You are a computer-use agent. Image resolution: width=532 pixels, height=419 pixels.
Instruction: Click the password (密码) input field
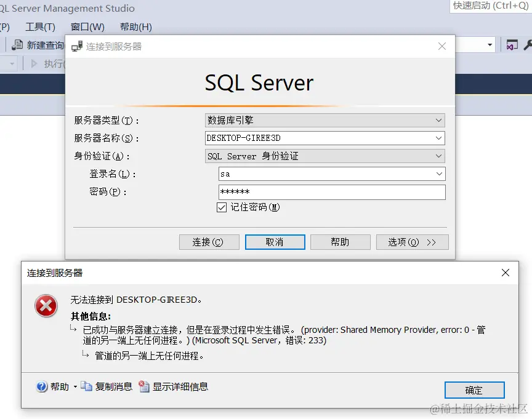pos(332,192)
